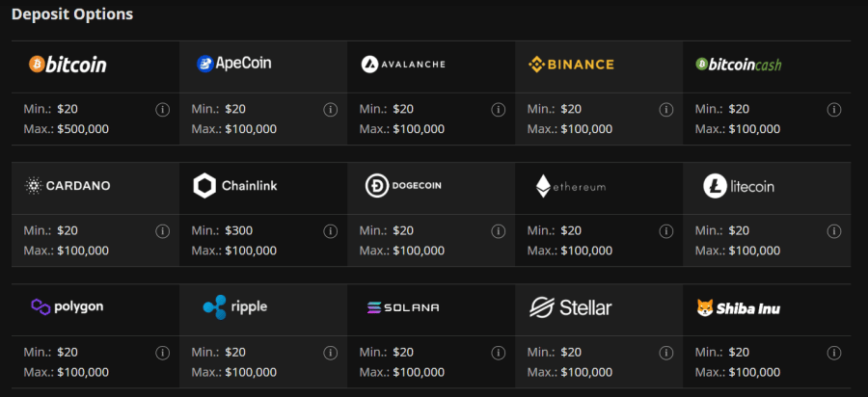Viewport: 868px width, 397px height.
Task: Click info icon in Binance limits row
Action: [665, 110]
